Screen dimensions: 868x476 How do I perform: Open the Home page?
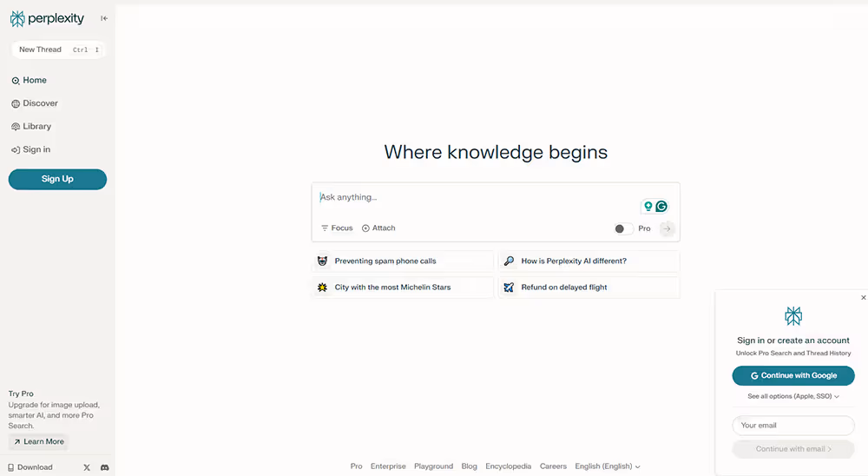(x=29, y=81)
